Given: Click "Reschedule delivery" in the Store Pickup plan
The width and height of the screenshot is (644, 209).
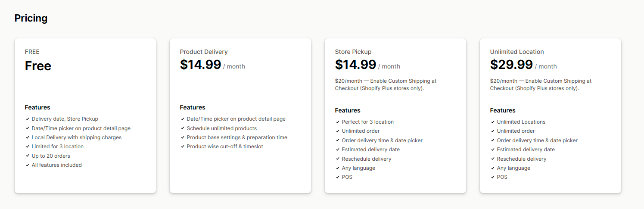Looking at the screenshot, I should [x=367, y=159].
